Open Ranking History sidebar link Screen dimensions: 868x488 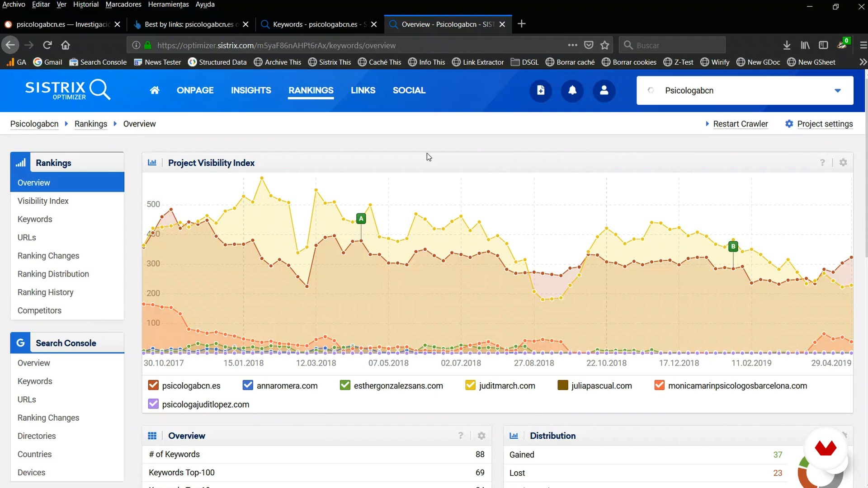[45, 292]
